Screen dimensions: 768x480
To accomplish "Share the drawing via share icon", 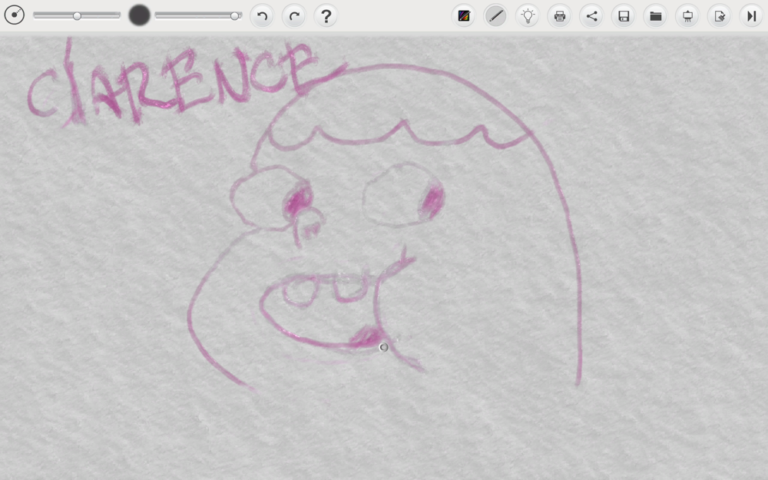I will click(x=592, y=16).
